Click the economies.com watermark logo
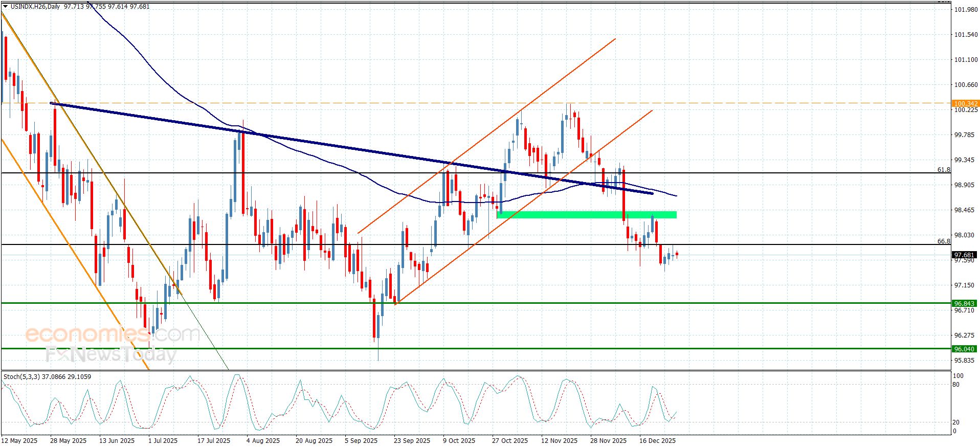The height and width of the screenshot is (447, 980). pos(113,334)
